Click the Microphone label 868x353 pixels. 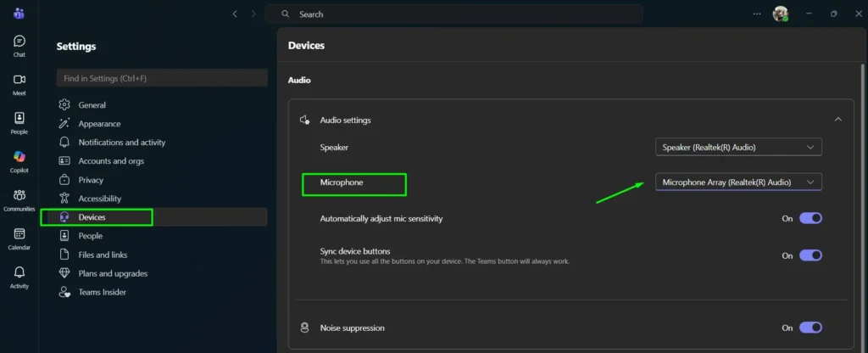[x=342, y=182]
